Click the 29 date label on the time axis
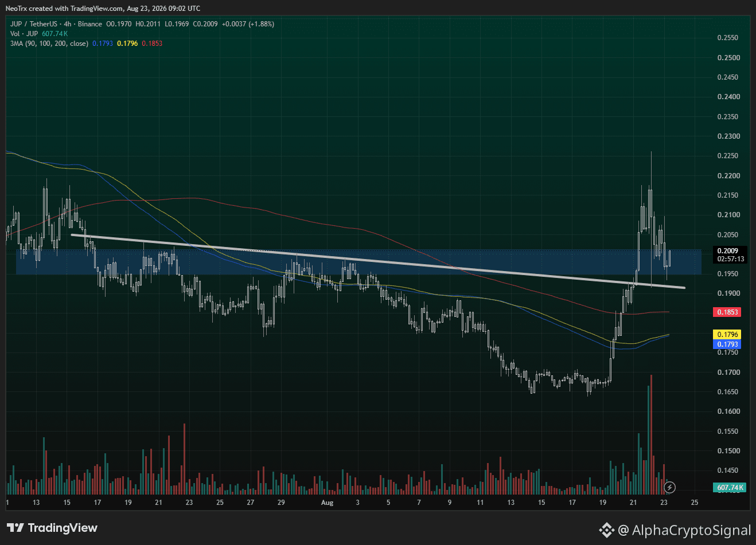The image size is (756, 545). tap(281, 503)
